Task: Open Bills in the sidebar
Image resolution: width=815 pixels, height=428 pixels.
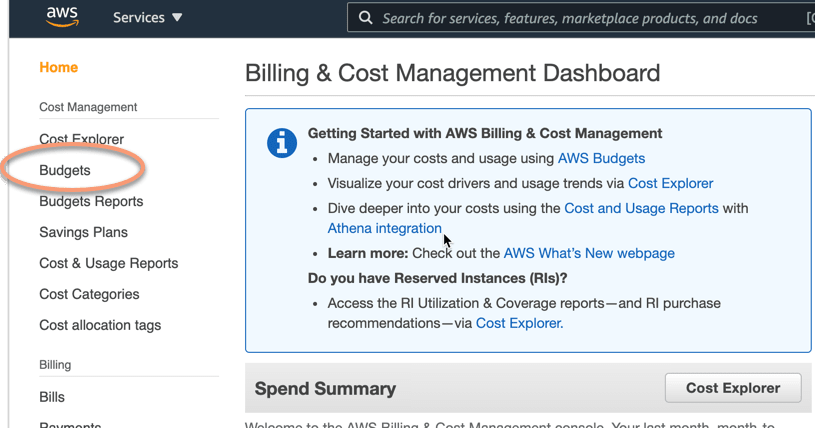Action: click(52, 397)
